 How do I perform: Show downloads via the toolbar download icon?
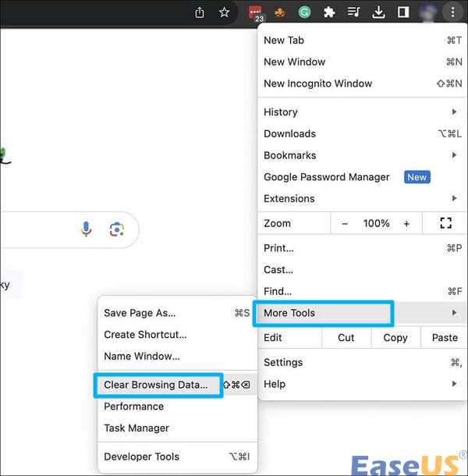tap(378, 12)
